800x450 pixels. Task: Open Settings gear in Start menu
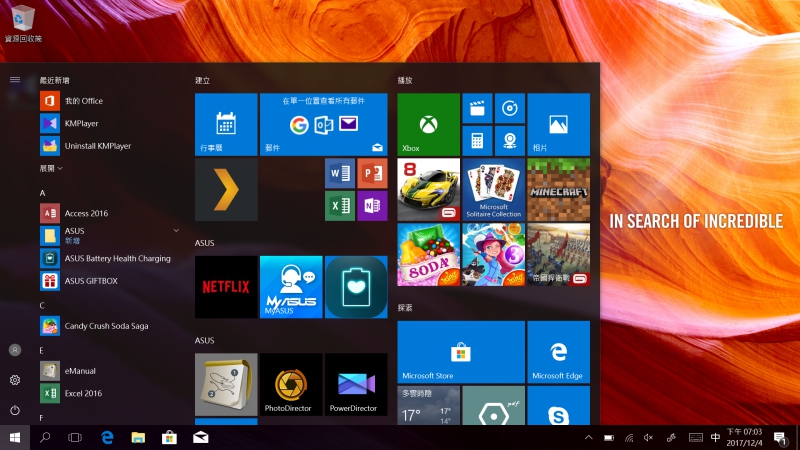pos(15,380)
